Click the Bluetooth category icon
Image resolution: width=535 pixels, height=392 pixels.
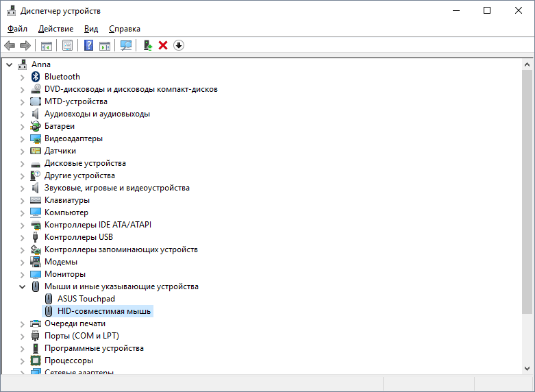36,77
